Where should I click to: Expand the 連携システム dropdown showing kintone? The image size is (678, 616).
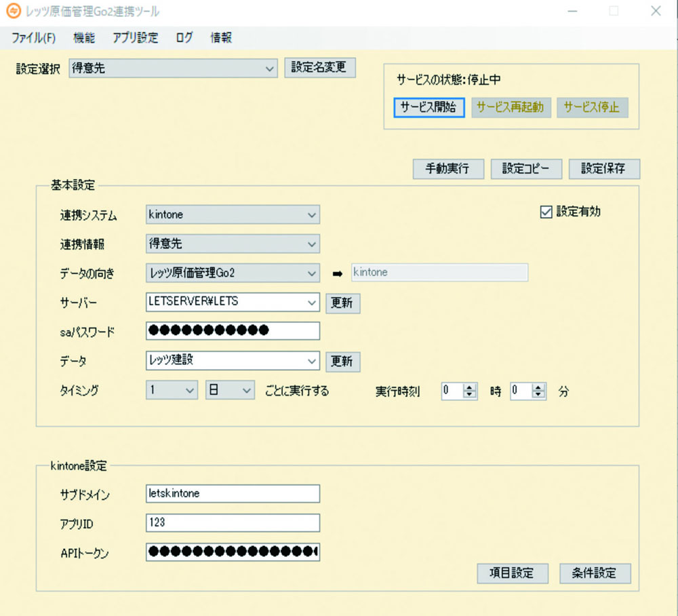[x=233, y=214]
